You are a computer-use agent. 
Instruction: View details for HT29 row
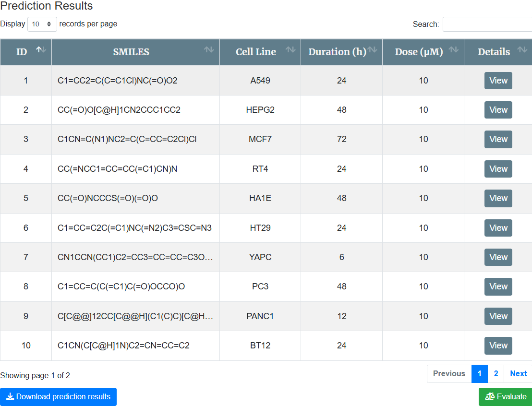tap(498, 228)
